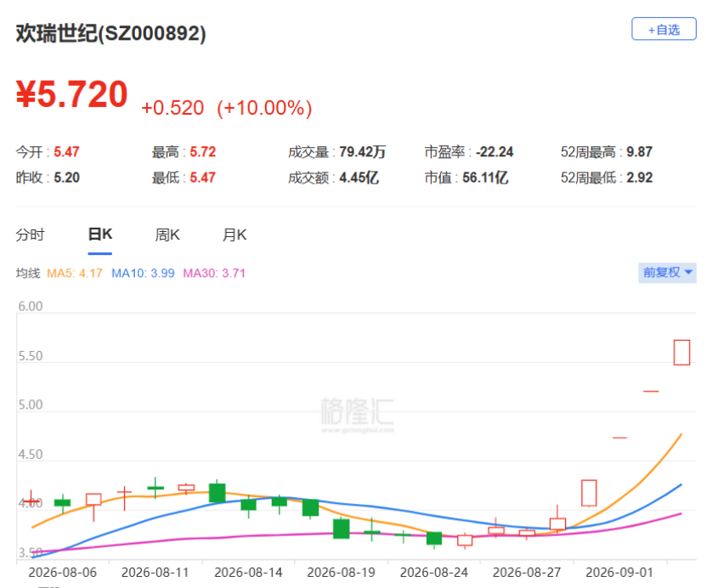Viewport: 706px width, 588px height.
Task: Click the x-axis date 2026-08-14
Action: (248, 572)
